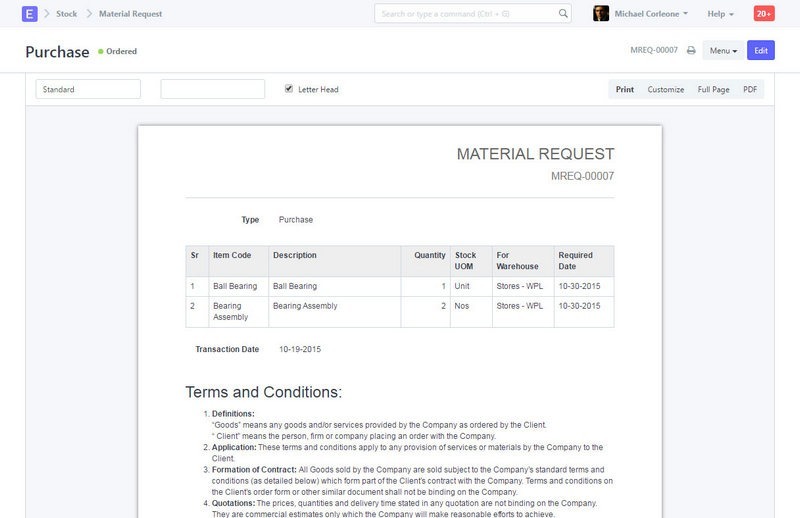Image resolution: width=800 pixels, height=518 pixels.
Task: Click Michael Corleone's avatar picture
Action: [x=601, y=14]
